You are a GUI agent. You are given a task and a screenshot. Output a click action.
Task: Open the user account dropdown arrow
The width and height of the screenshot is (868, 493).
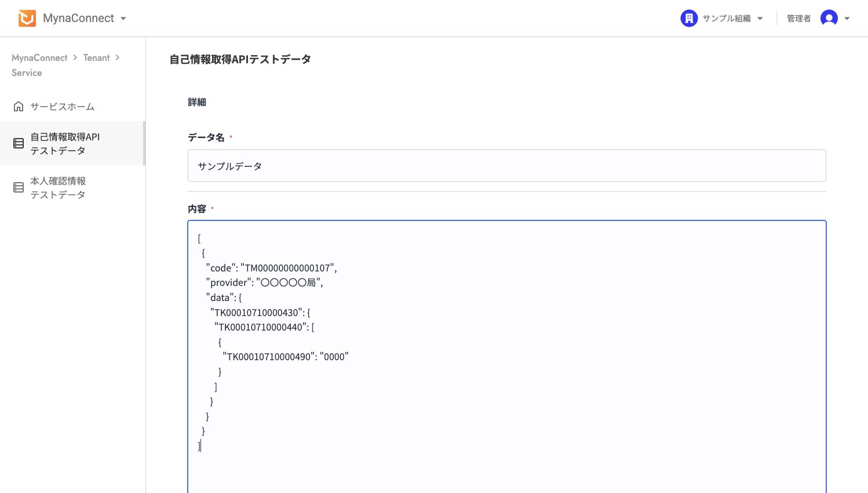(847, 19)
